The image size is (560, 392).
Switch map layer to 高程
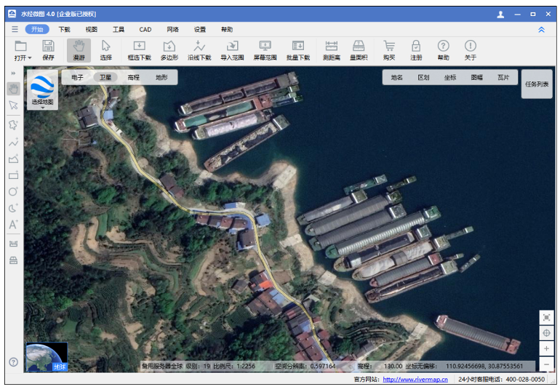133,77
